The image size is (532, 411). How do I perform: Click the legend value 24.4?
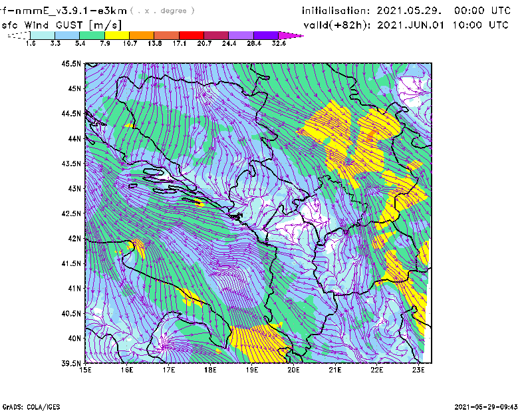pyautogui.click(x=229, y=43)
